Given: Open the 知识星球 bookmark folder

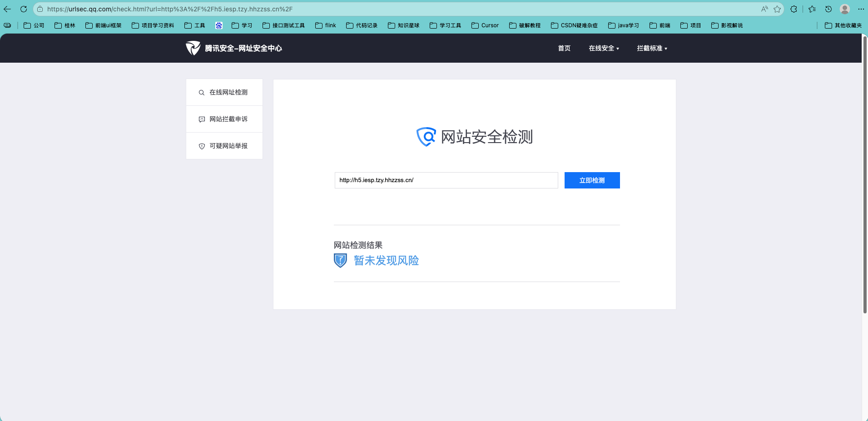Looking at the screenshot, I should point(404,25).
